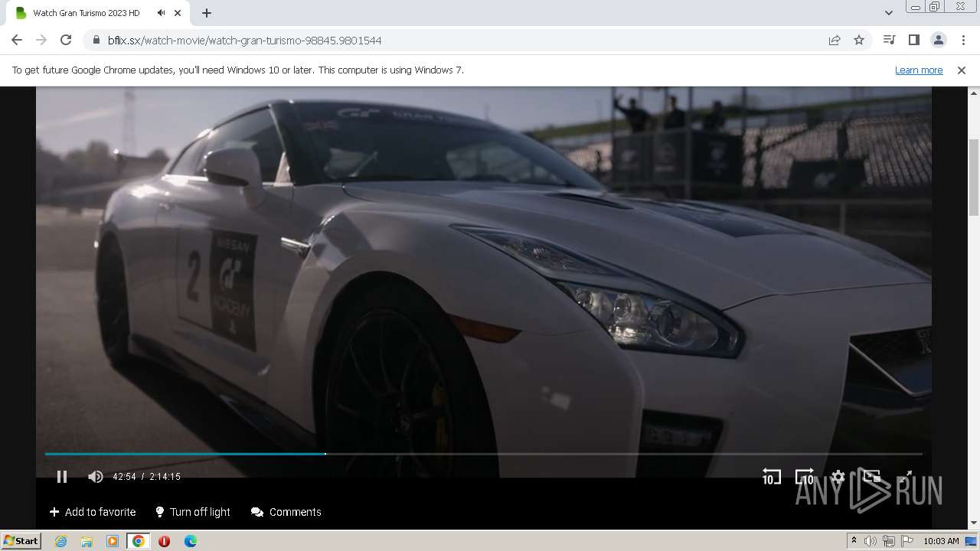
Task: Dismiss the Chrome update notice
Action: [962, 70]
